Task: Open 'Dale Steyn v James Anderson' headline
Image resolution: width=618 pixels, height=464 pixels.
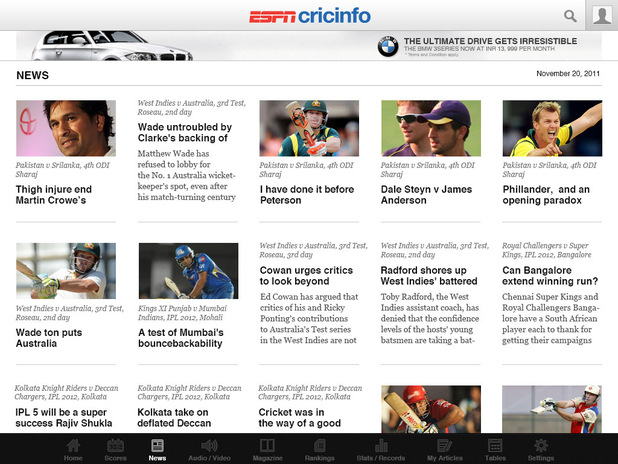Action: click(426, 195)
